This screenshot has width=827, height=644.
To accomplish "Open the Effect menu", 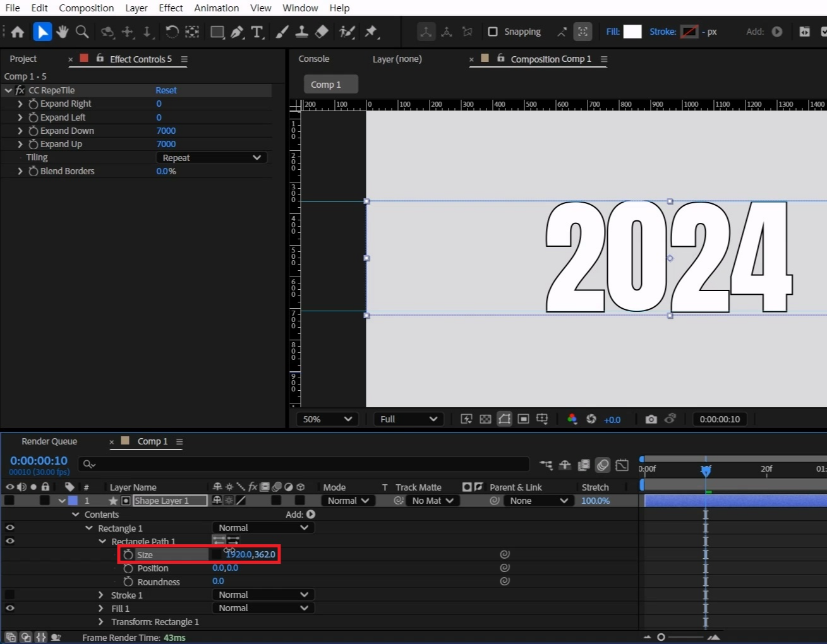I will [x=171, y=8].
